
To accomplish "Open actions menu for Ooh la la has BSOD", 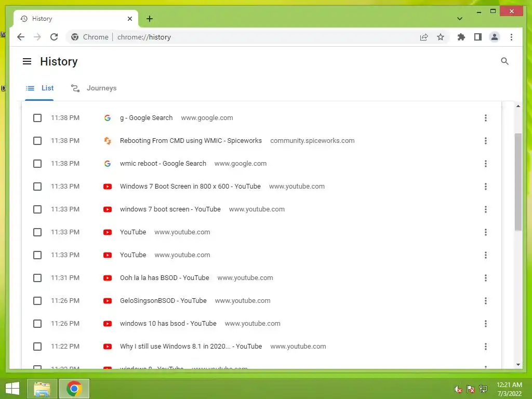I will 486,278.
